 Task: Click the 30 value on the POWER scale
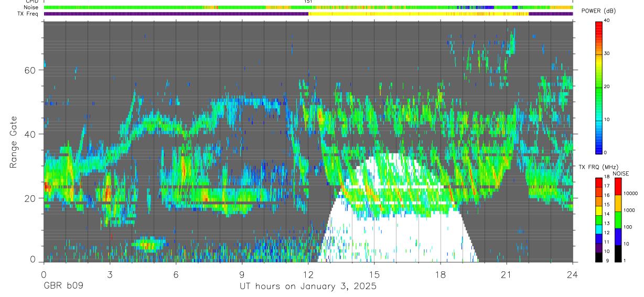607,53
